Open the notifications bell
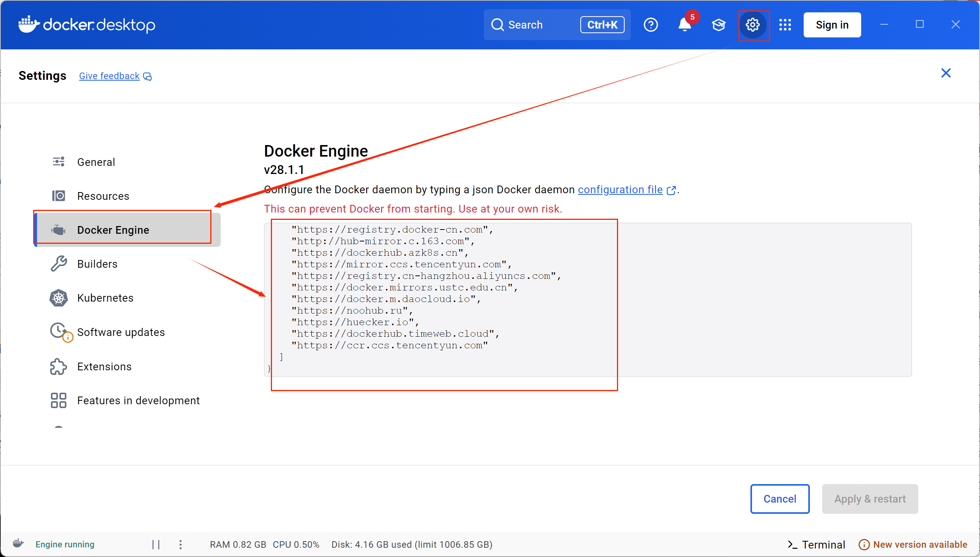Image resolution: width=980 pixels, height=557 pixels. pos(684,25)
